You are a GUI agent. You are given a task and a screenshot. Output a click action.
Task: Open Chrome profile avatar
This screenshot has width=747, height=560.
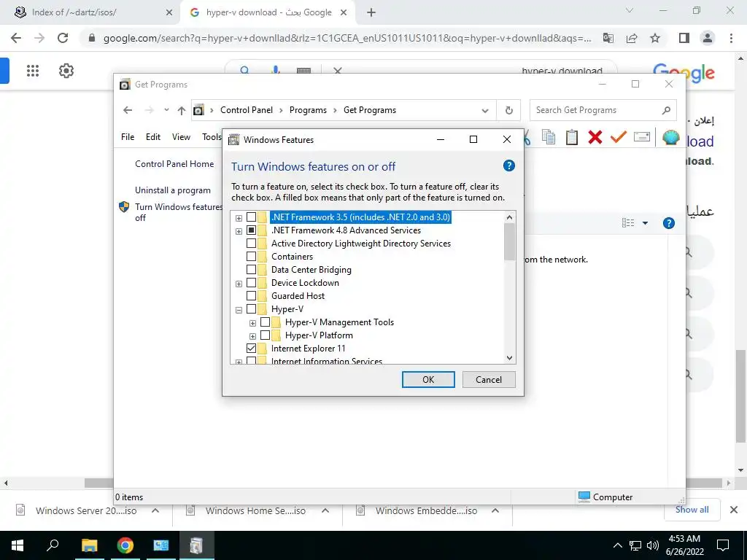[x=708, y=38]
